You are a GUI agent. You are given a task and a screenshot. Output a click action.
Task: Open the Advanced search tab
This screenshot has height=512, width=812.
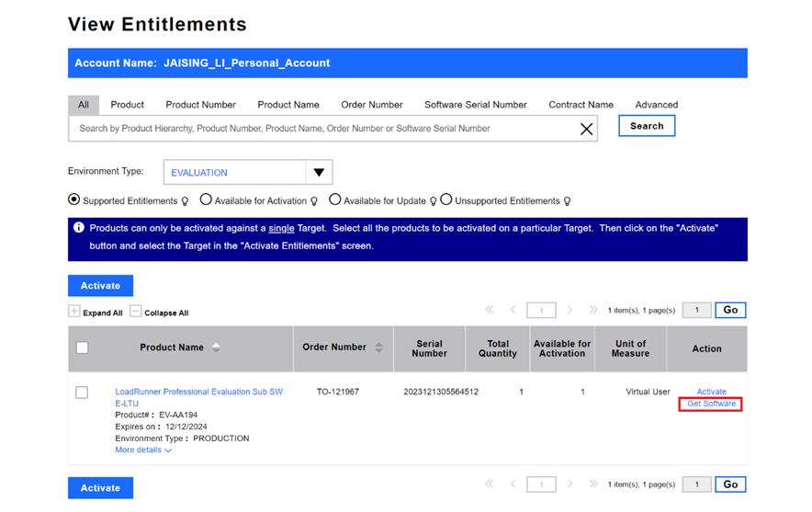click(657, 105)
